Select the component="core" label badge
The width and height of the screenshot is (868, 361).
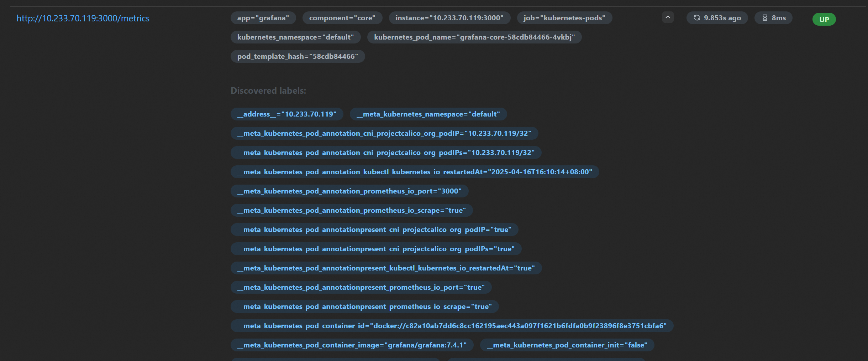click(342, 18)
